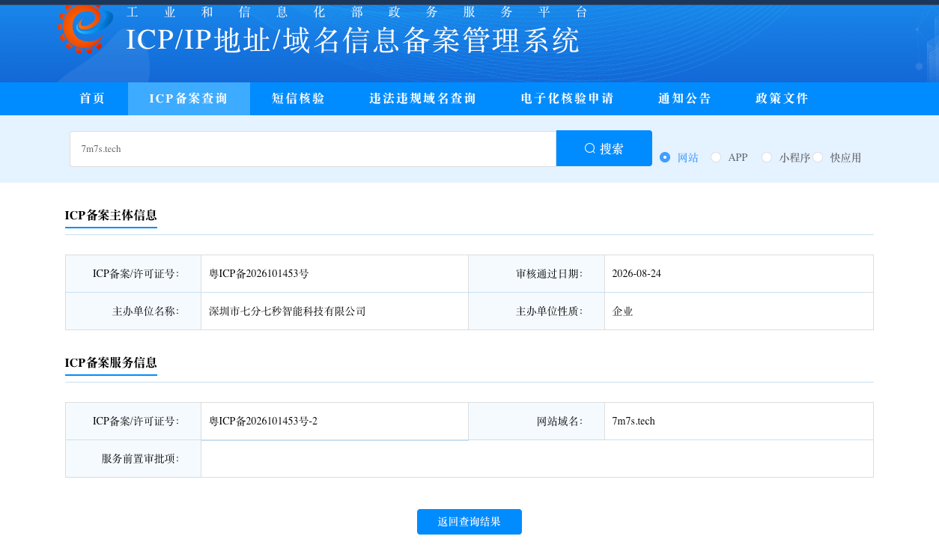Click the page title ICP/IP地址/域名信息备案管理系统
Viewport: 939px width, 560px height.
coord(353,40)
